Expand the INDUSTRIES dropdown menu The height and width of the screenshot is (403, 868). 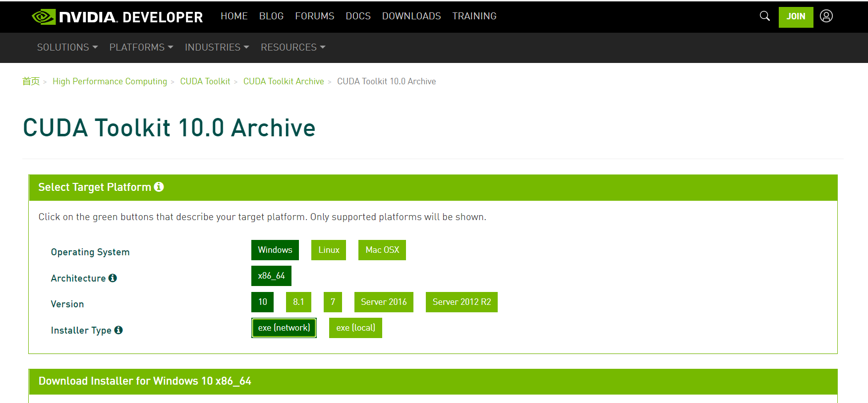tap(217, 47)
